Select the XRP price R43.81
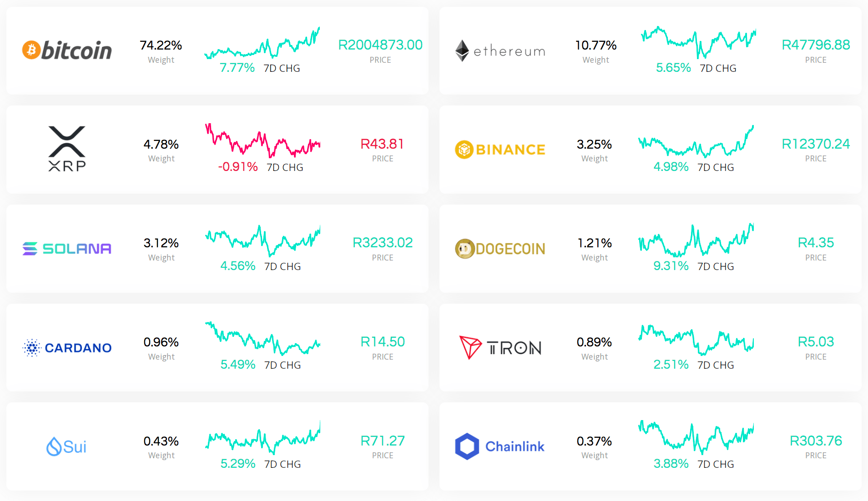The width and height of the screenshot is (868, 501). [382, 144]
